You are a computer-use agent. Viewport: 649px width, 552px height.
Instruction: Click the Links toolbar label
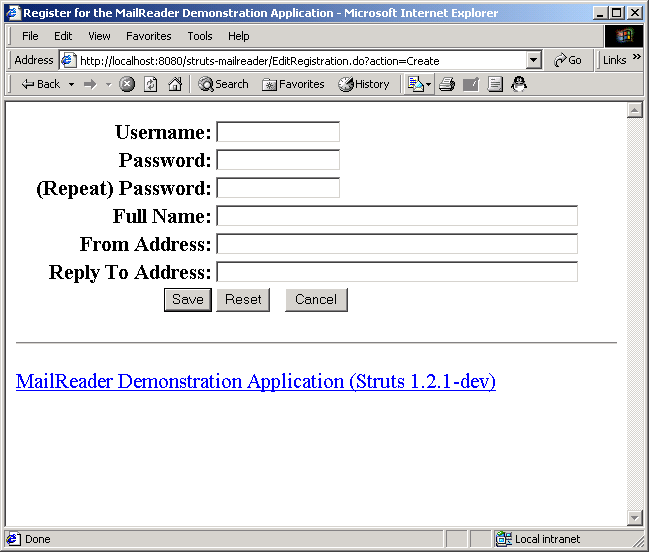614,60
